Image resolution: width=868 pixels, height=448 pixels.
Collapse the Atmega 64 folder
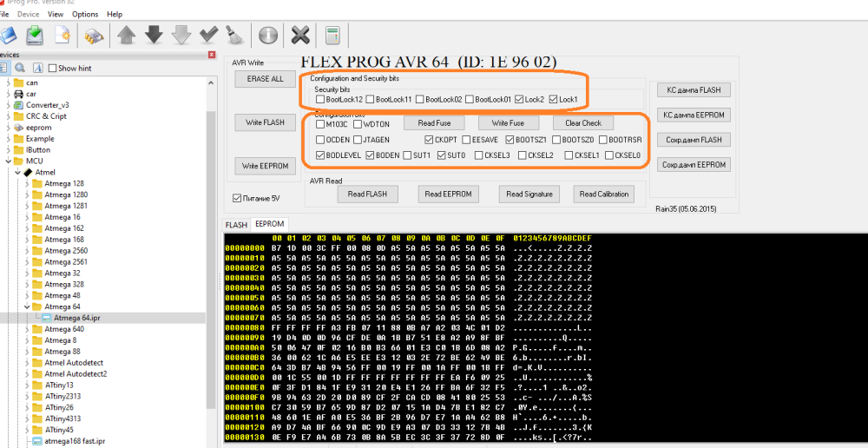(x=27, y=306)
